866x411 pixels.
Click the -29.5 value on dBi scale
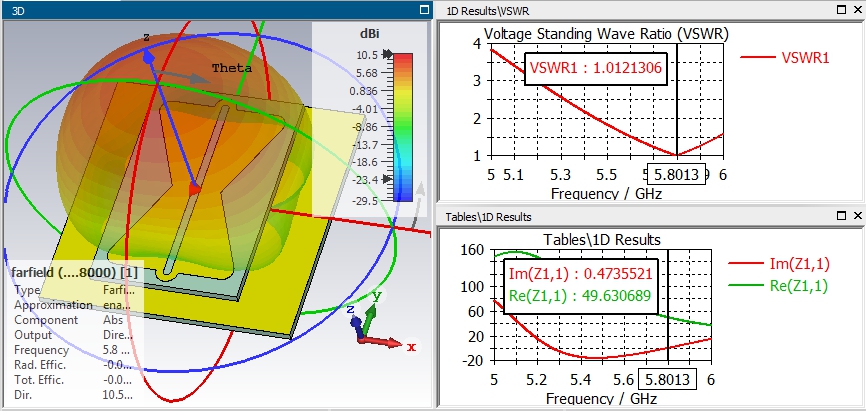tap(367, 200)
